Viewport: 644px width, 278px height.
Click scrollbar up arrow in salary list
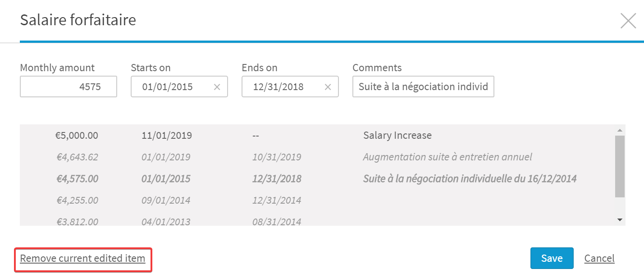point(620,130)
